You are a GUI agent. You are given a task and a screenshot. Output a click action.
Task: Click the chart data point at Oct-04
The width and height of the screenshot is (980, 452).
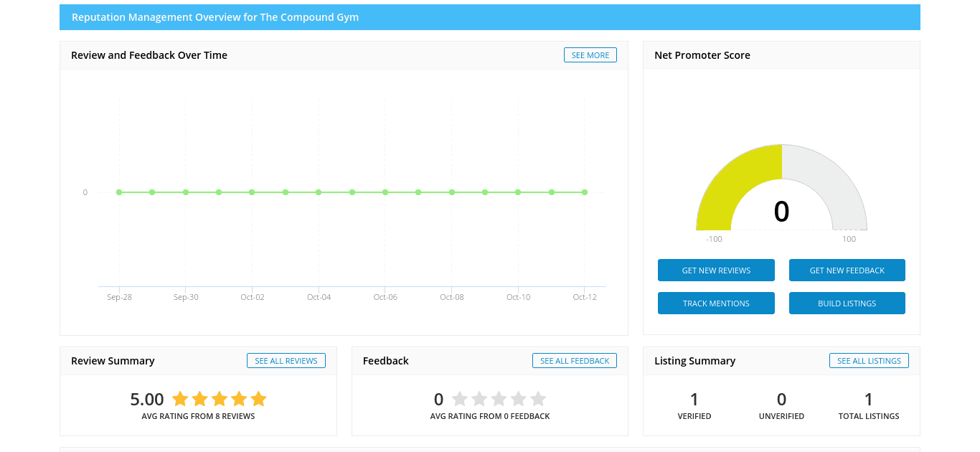tap(319, 192)
